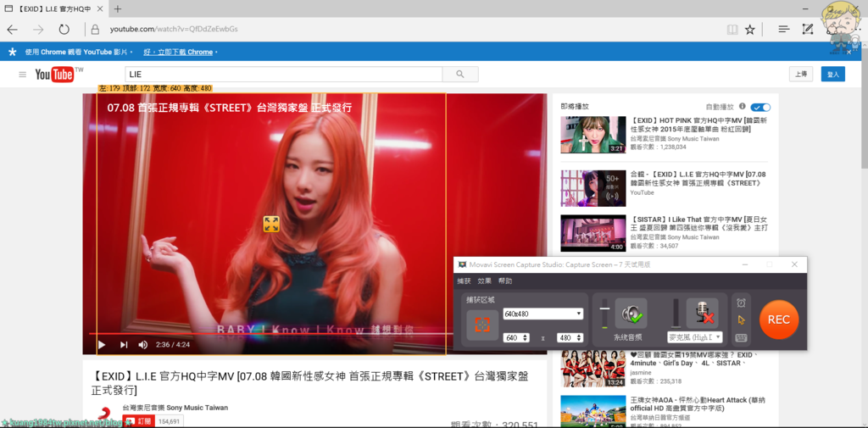Toggle keystroke capture keyboard icon
The width and height of the screenshot is (868, 428).
point(741,338)
